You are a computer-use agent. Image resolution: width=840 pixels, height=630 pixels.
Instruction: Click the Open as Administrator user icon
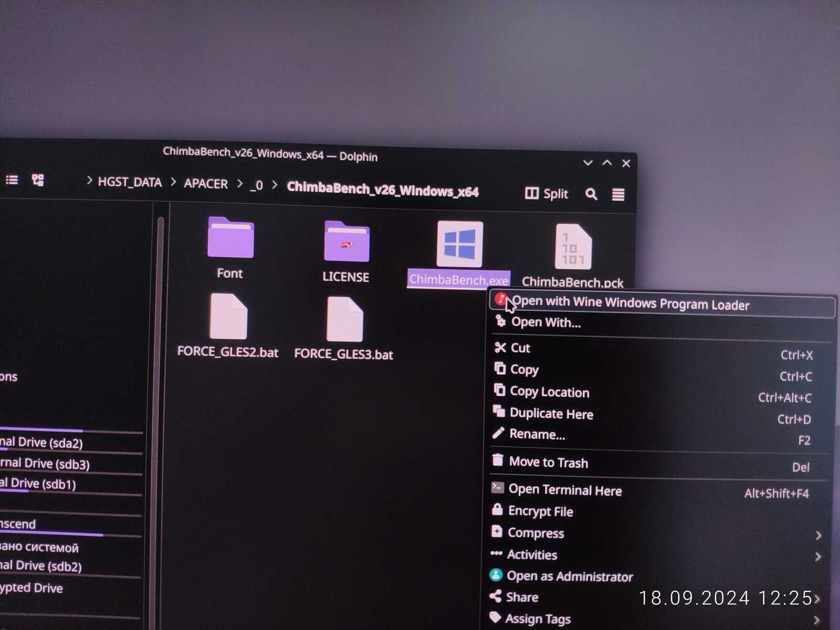point(496,575)
